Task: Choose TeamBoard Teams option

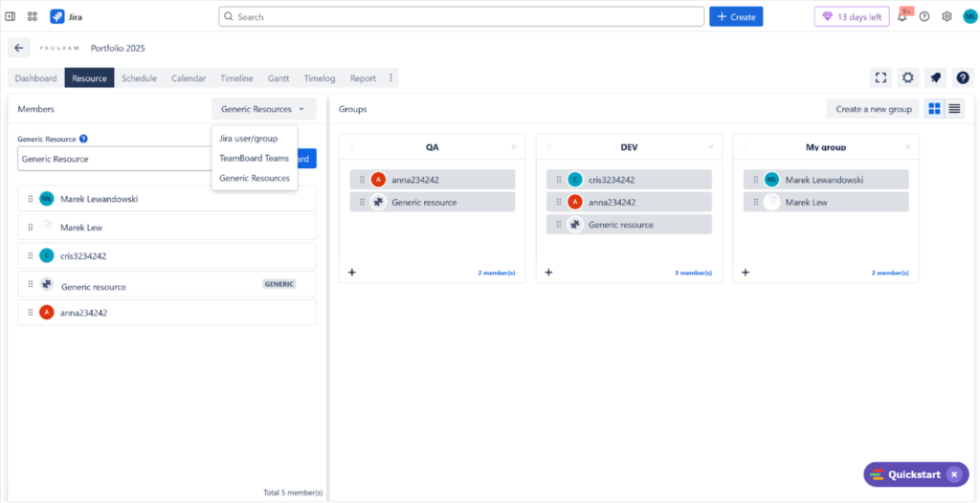Action: (254, 159)
